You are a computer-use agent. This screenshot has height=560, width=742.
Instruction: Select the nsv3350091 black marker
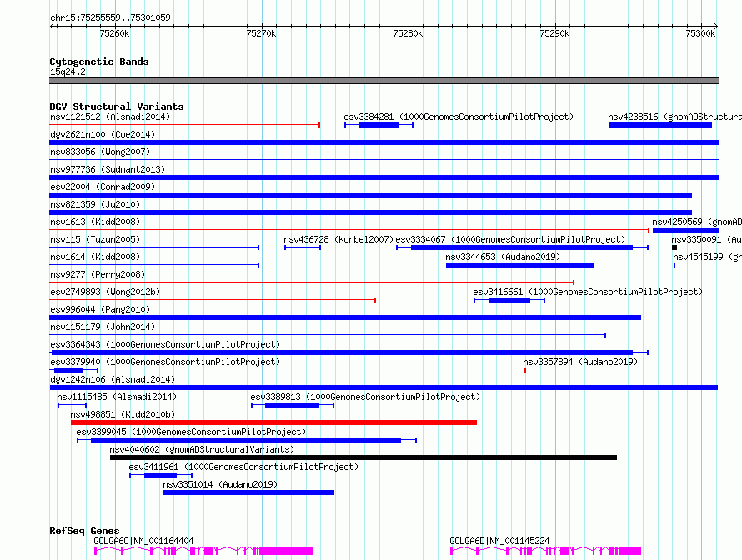point(674,247)
